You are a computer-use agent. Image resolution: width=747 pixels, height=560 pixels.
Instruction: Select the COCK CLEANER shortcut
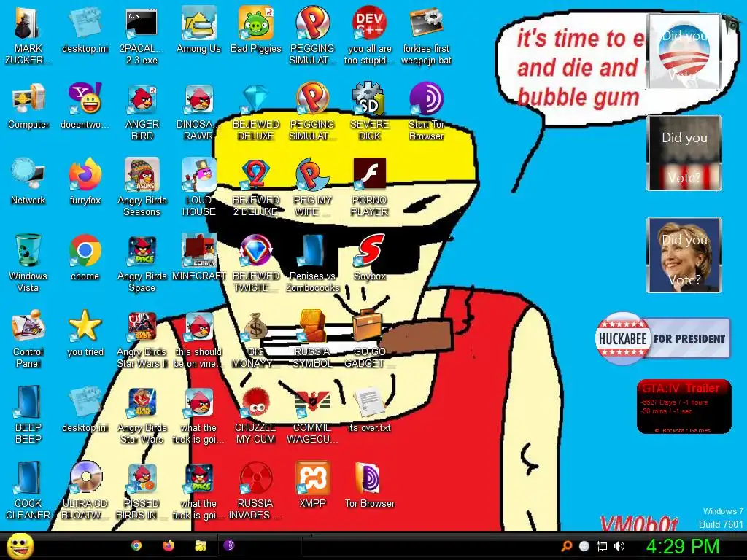pos(28,491)
